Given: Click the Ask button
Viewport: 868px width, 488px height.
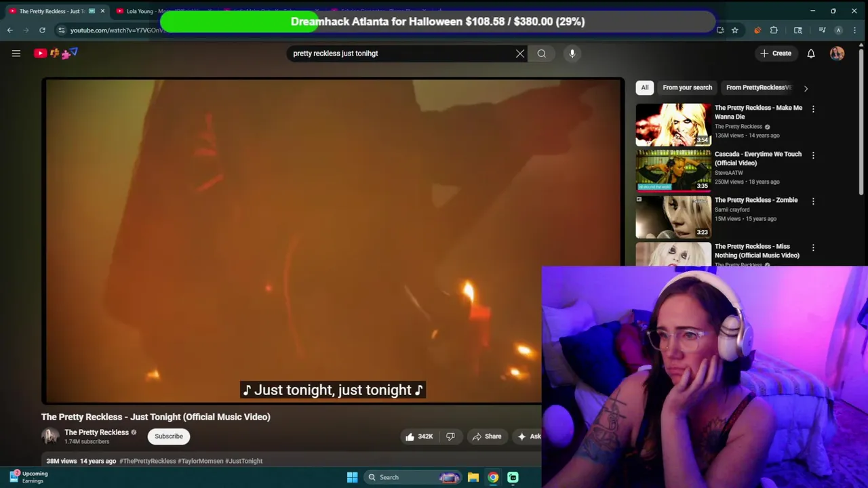Looking at the screenshot, I should (x=529, y=436).
